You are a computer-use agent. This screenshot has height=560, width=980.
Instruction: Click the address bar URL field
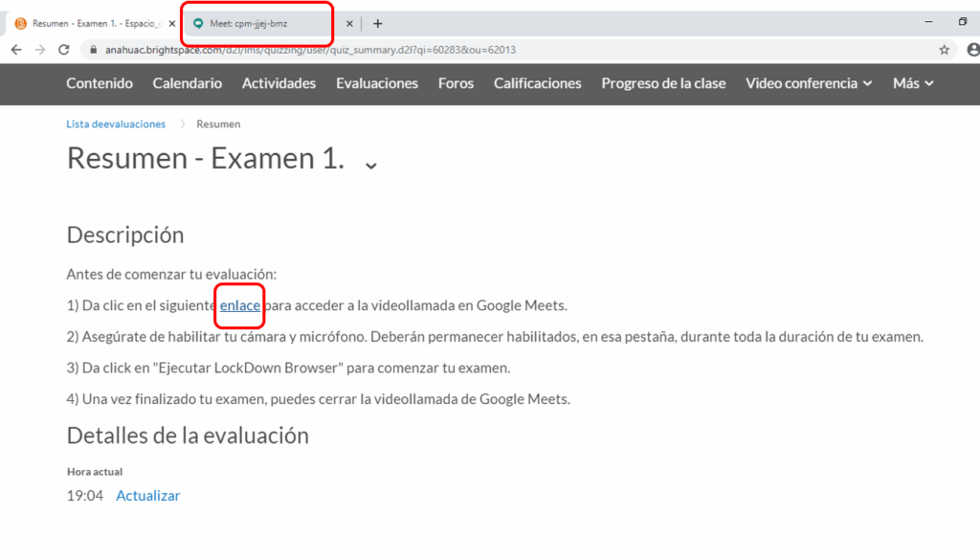(x=479, y=50)
